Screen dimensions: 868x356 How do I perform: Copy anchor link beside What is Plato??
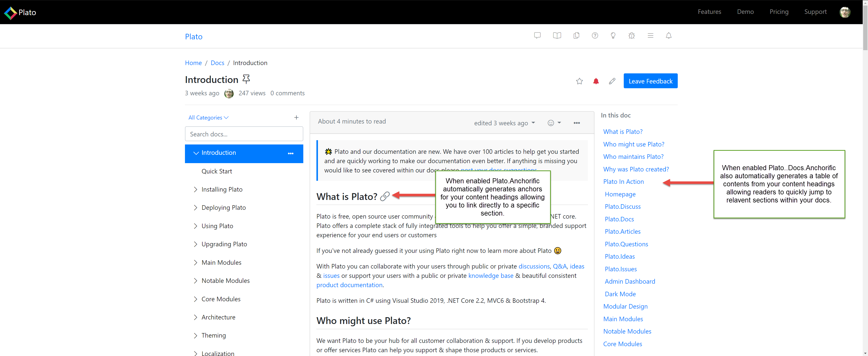pyautogui.click(x=385, y=196)
